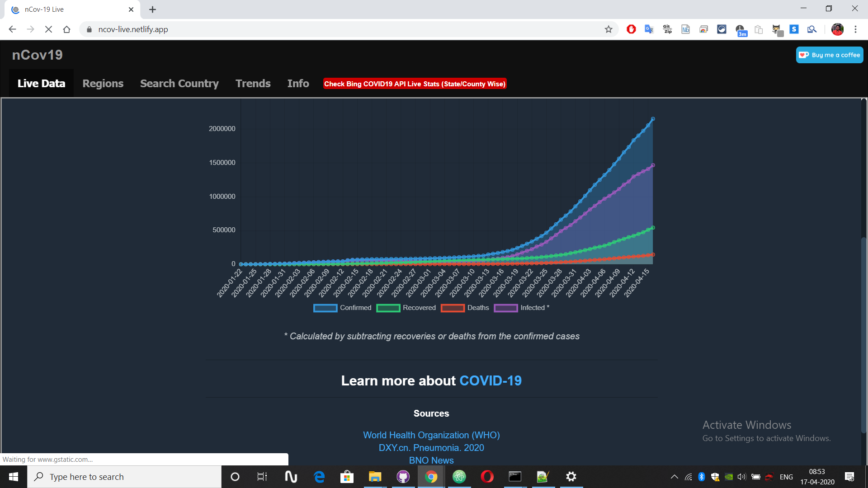Open the ENG language selector
The width and height of the screenshot is (868, 488).
(x=787, y=477)
